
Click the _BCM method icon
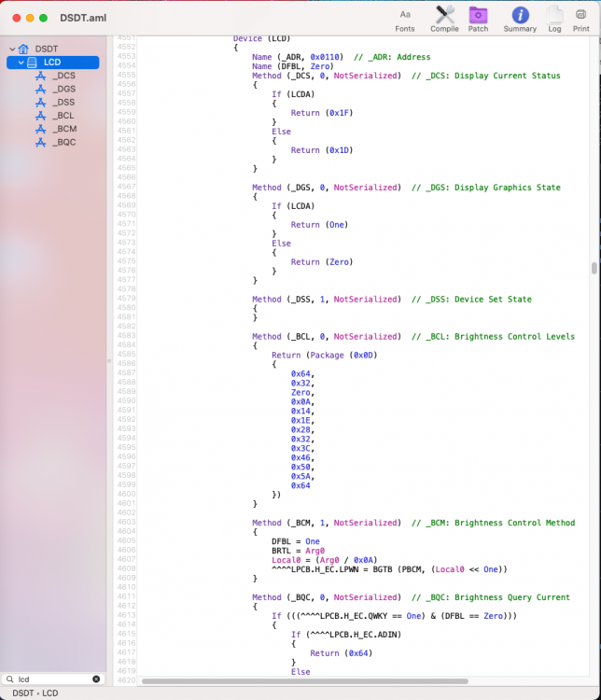coord(41,129)
